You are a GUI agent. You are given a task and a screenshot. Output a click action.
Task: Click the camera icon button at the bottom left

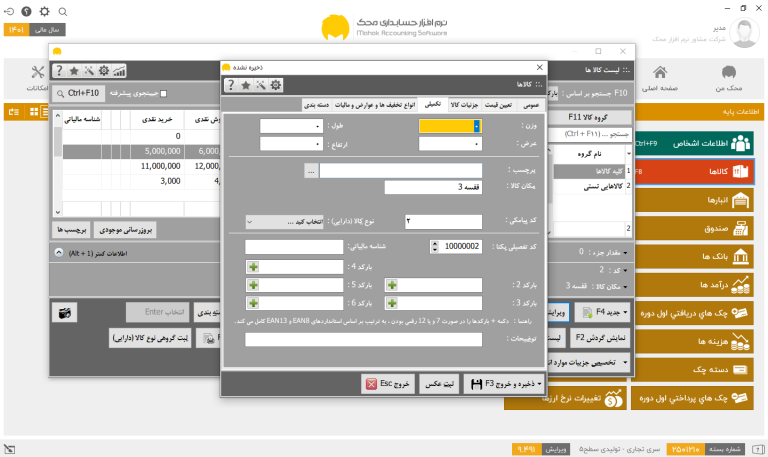pos(65,313)
